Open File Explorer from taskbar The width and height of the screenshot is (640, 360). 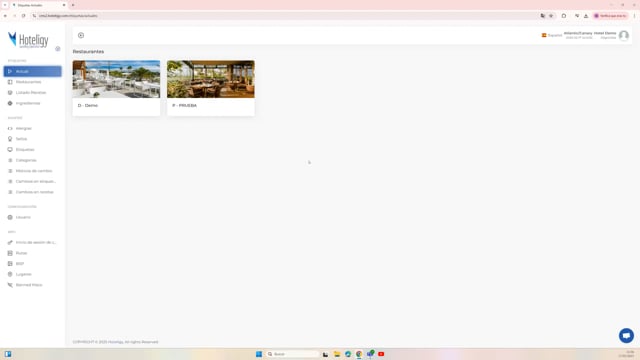[x=337, y=354]
